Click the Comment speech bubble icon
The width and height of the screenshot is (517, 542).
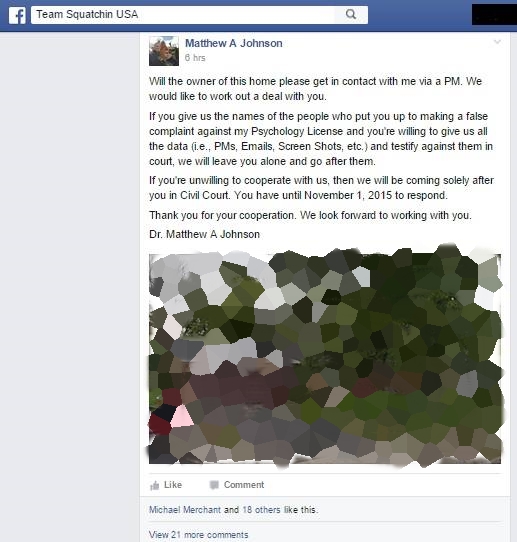point(214,485)
